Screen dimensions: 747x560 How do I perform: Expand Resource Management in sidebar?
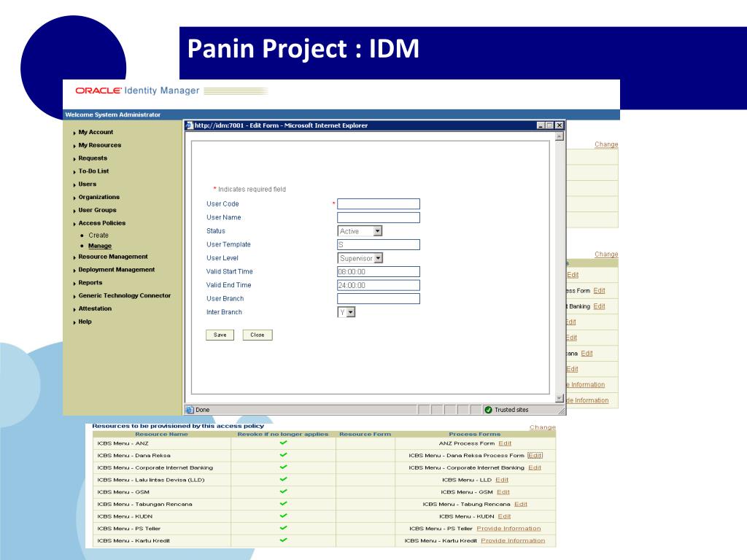[x=113, y=257]
